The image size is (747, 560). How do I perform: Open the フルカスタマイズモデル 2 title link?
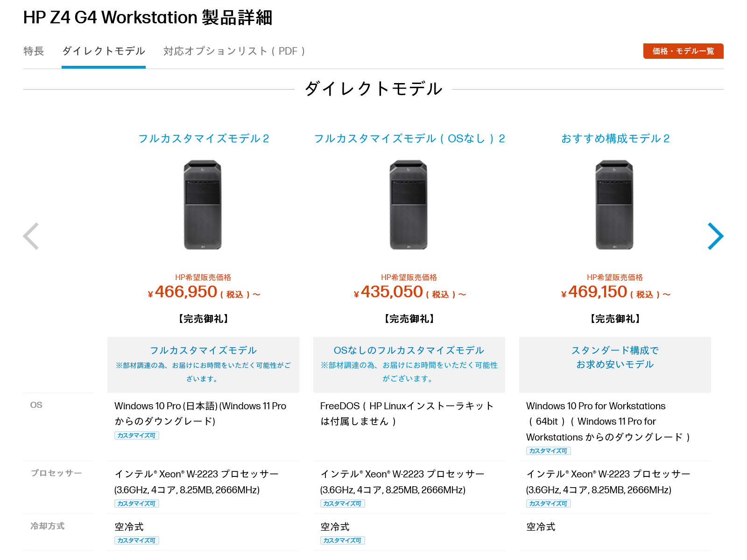204,139
